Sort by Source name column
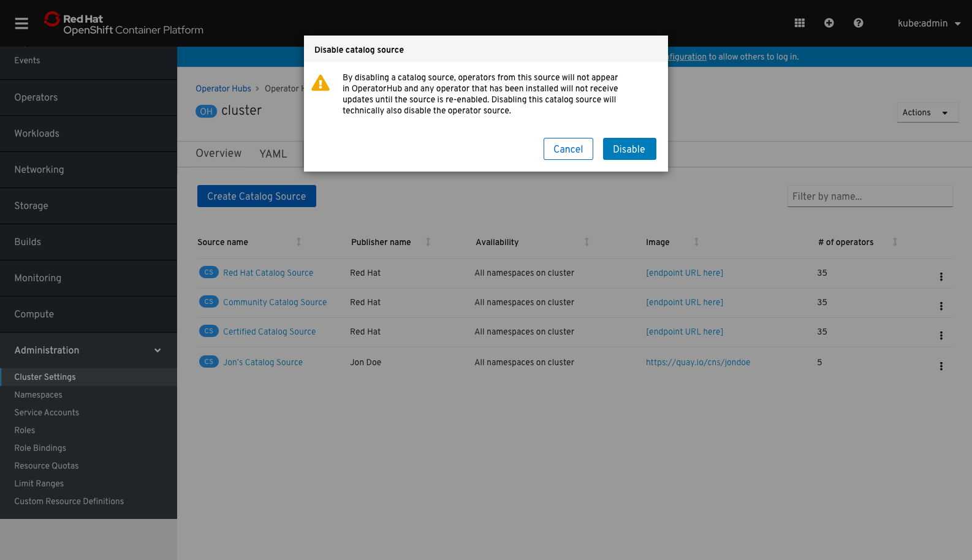This screenshot has width=972, height=560. [298, 242]
